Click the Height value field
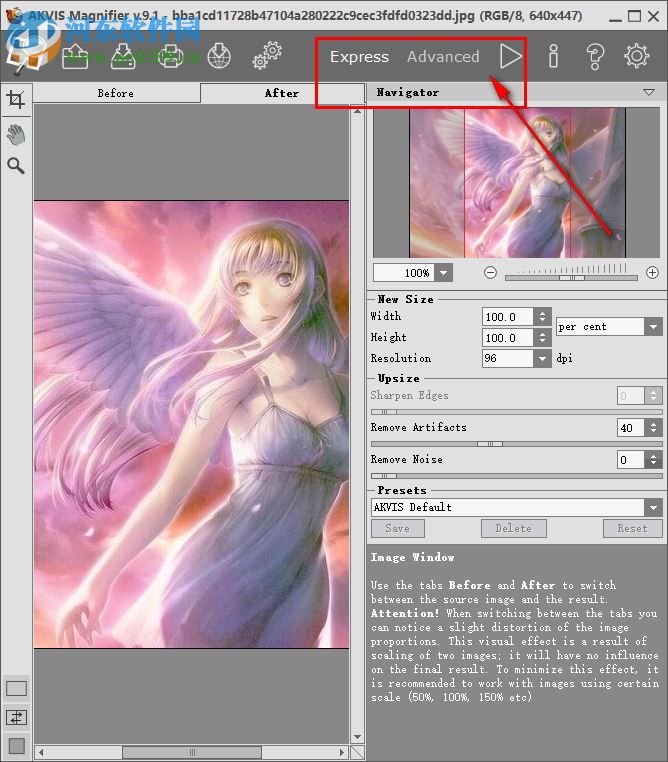The image size is (668, 762). click(508, 338)
